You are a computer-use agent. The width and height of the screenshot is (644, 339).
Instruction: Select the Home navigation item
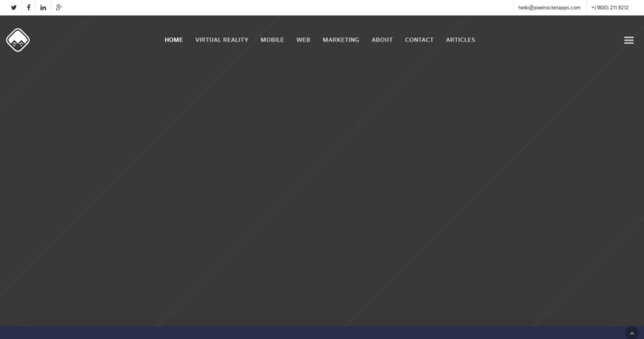pyautogui.click(x=174, y=40)
